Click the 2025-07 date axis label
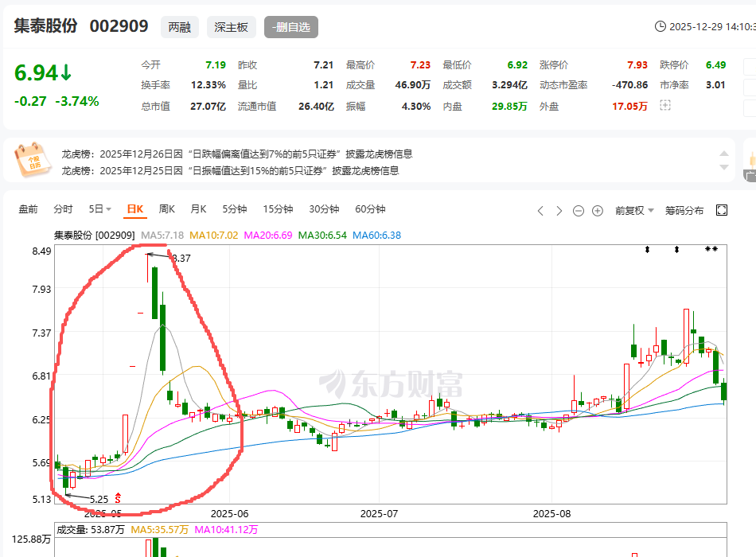This screenshot has width=756, height=557. (380, 513)
